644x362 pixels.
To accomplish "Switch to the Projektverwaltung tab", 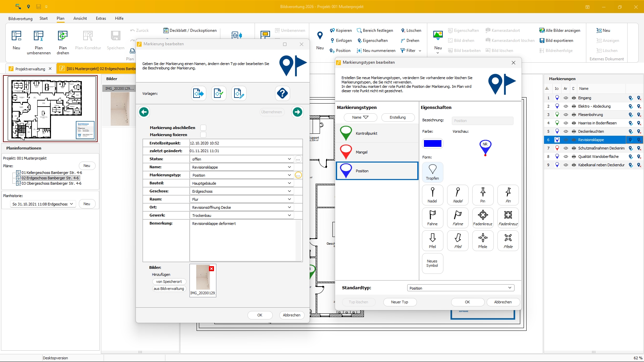I will [x=30, y=69].
